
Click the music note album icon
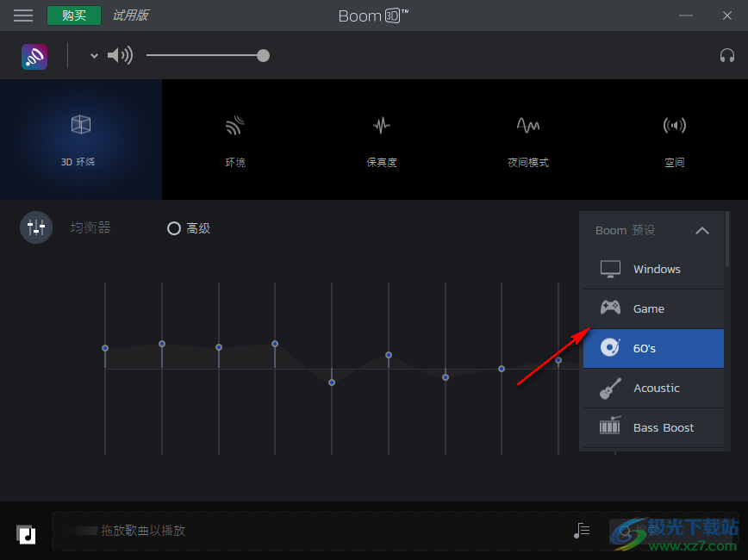26,534
